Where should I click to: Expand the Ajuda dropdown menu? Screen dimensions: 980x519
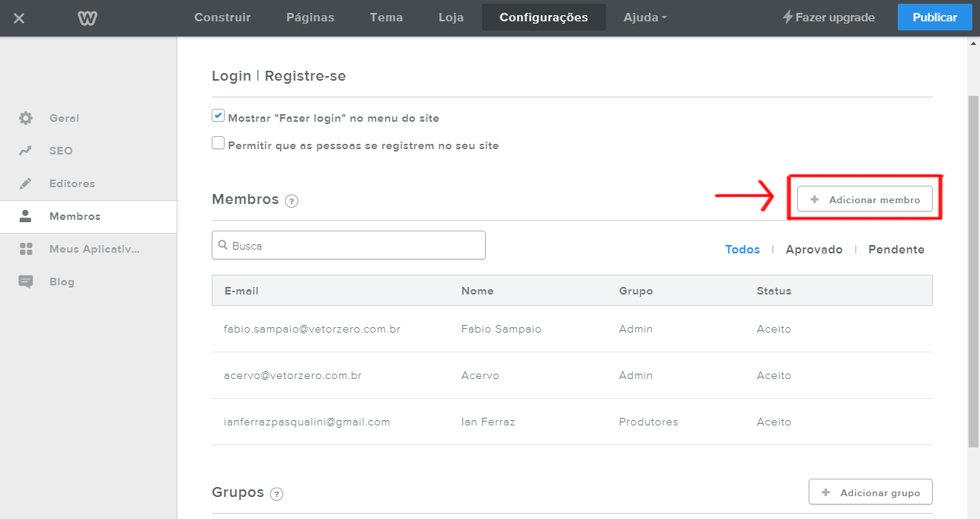(x=644, y=18)
